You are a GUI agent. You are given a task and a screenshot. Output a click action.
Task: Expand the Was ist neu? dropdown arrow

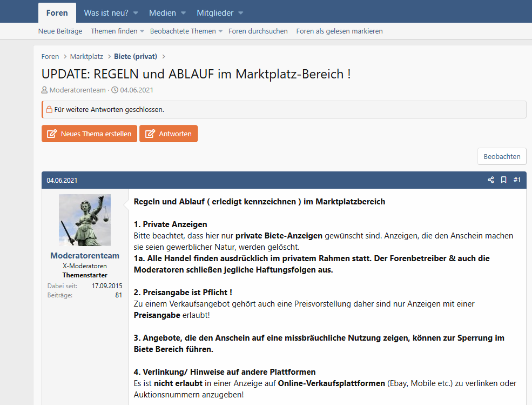coord(136,13)
